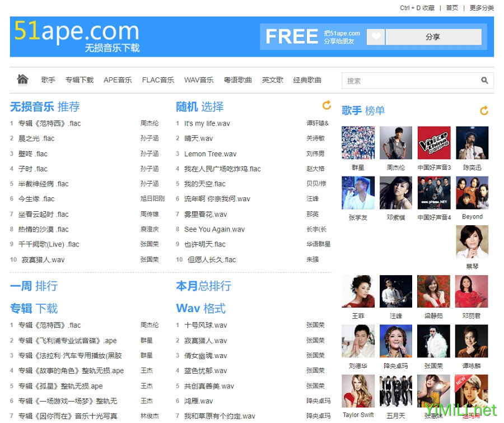Open 五月天 band thumbnail
The image size is (504, 423).
click(x=396, y=391)
